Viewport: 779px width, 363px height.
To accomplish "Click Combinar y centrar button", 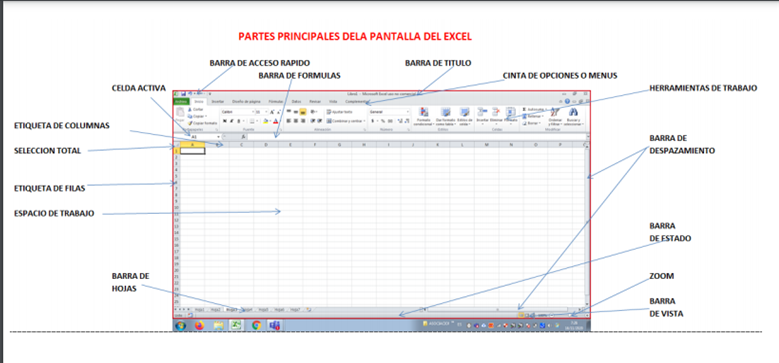I will pos(346,121).
